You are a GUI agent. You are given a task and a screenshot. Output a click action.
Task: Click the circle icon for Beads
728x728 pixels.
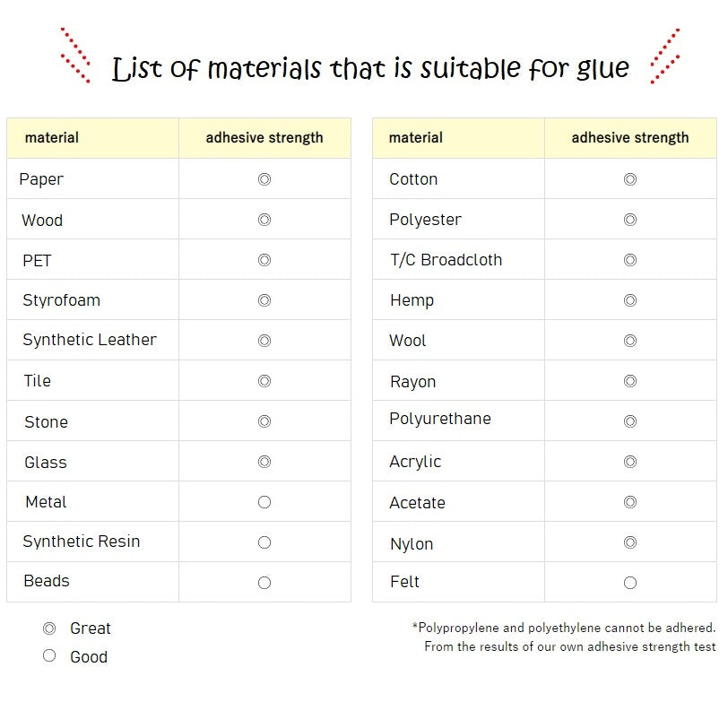point(264,583)
